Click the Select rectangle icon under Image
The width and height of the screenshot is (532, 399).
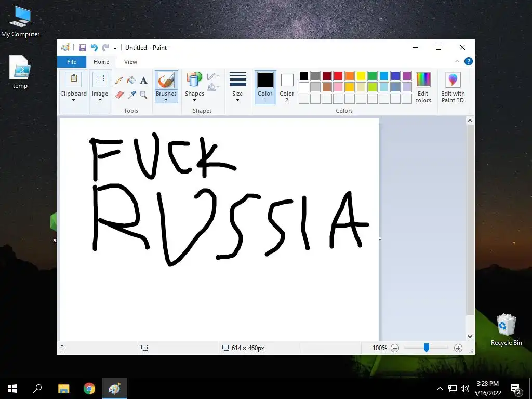click(x=100, y=79)
